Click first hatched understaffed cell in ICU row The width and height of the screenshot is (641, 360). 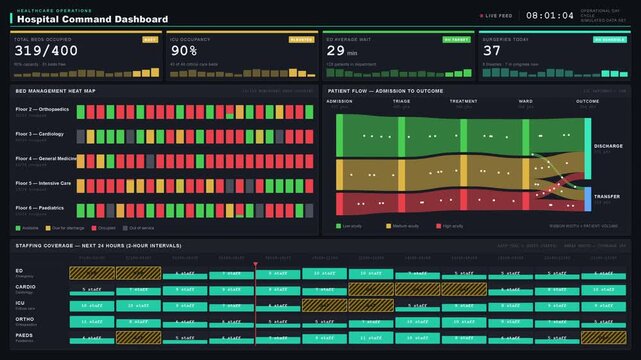324,305
